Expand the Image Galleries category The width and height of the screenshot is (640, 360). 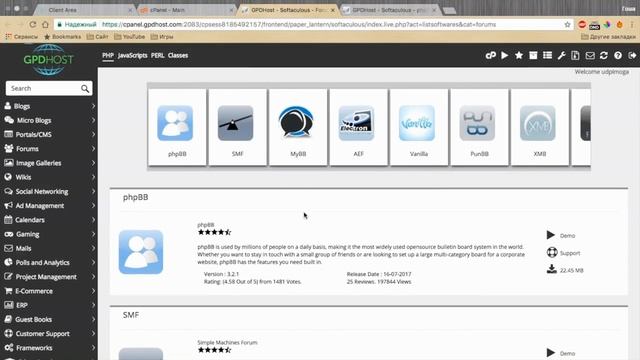pyautogui.click(x=49, y=163)
